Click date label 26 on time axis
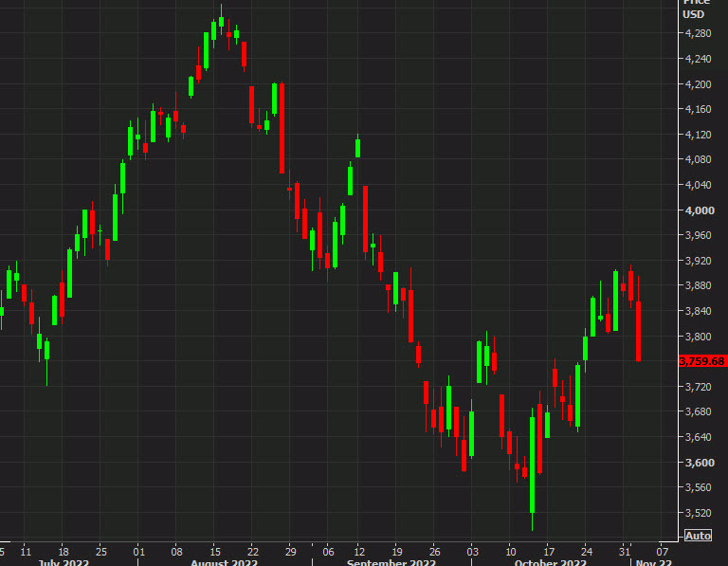 (x=434, y=552)
